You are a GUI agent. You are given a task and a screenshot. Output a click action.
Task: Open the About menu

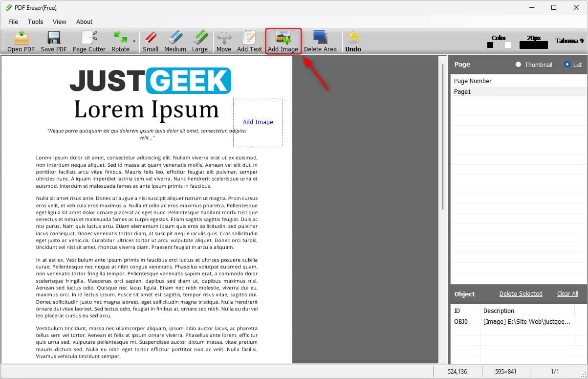click(x=84, y=22)
